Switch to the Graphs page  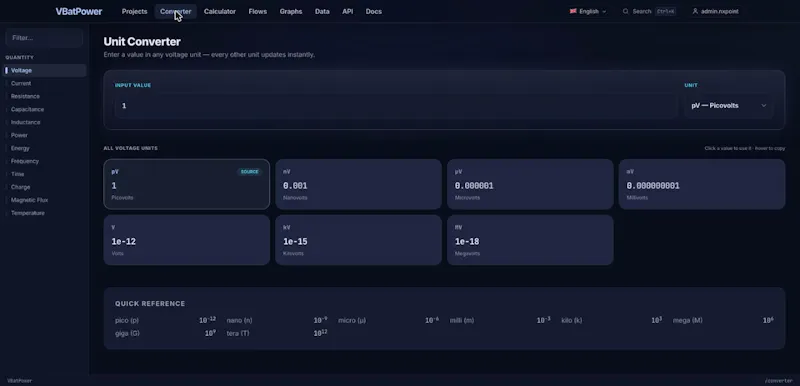291,11
